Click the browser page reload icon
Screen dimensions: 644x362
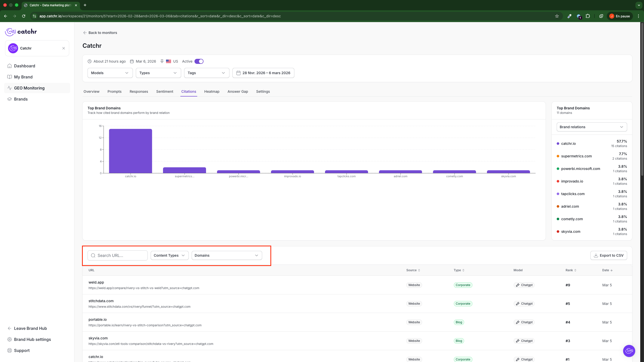[24, 16]
